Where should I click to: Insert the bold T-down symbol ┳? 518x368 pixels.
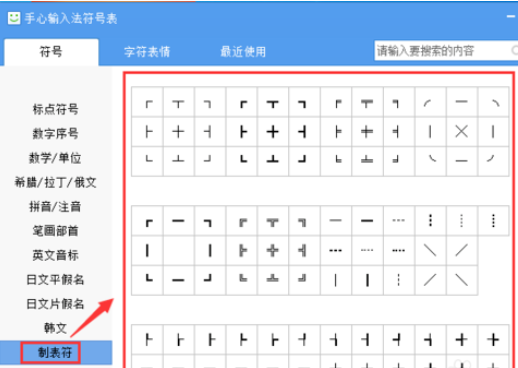[x=273, y=102]
